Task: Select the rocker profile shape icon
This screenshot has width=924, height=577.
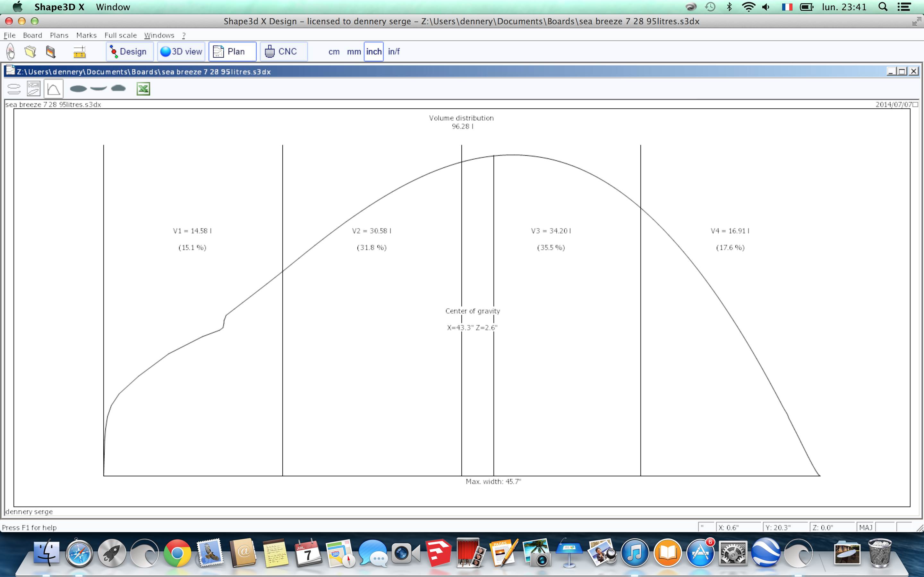Action: pos(98,88)
